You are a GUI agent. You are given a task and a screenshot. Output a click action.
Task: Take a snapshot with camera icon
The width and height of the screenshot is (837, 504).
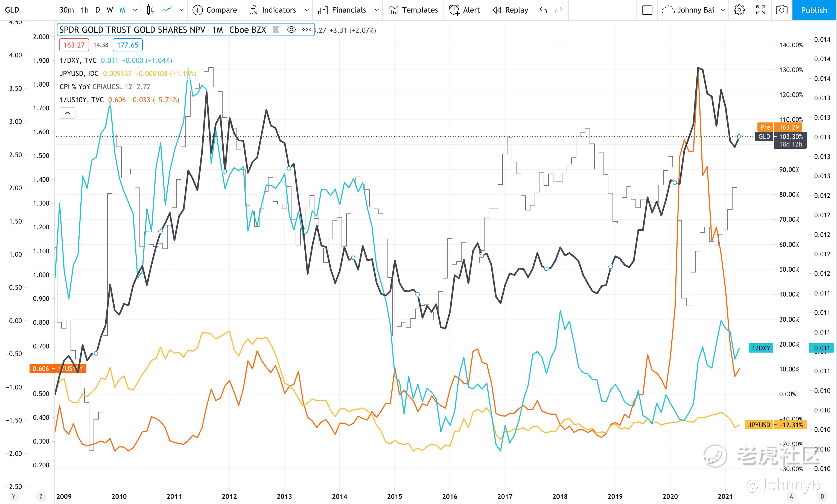(781, 10)
